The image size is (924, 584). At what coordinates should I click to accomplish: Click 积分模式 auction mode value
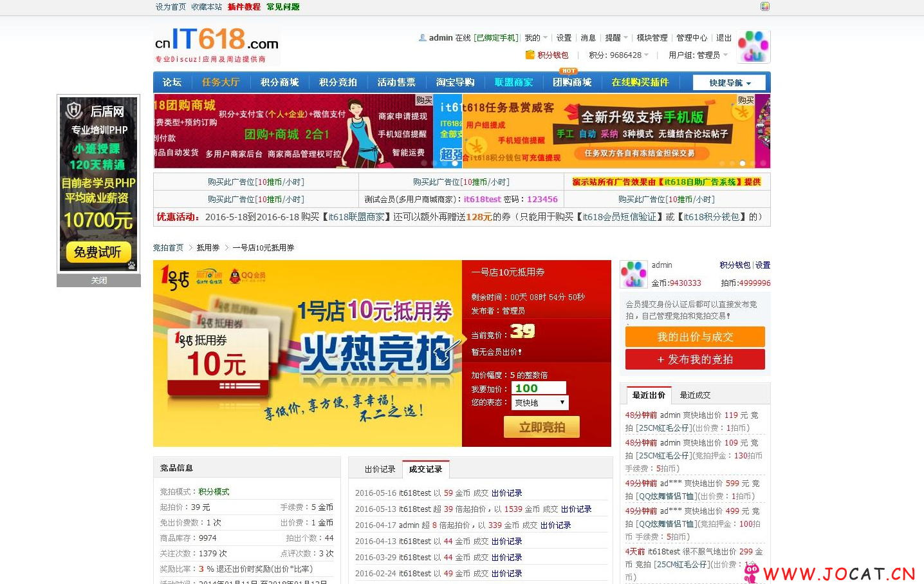214,492
